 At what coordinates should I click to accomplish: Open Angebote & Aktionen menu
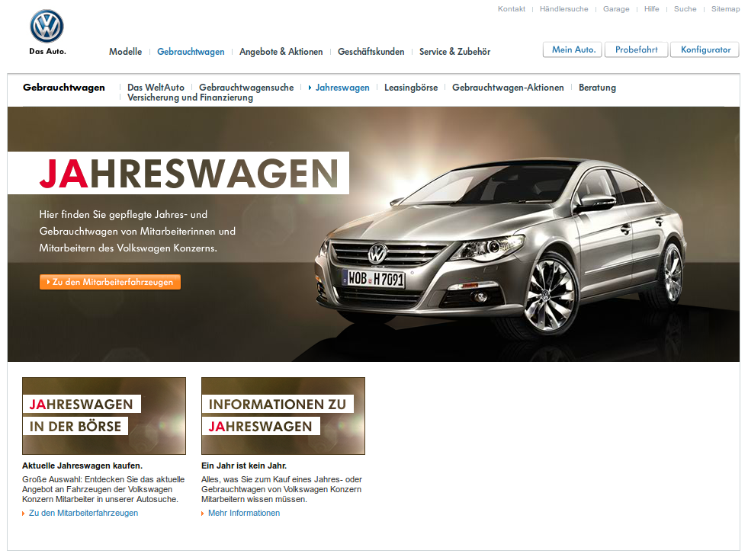point(281,52)
